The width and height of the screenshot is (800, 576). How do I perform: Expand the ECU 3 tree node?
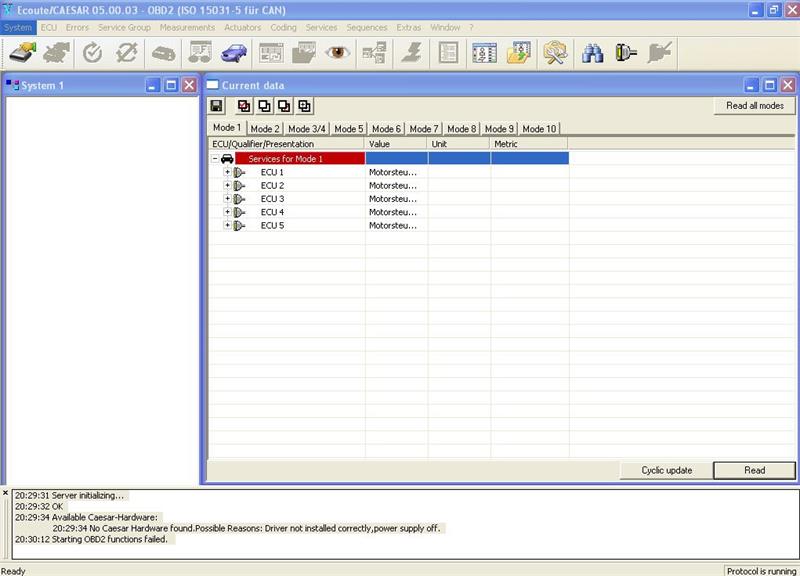(228, 199)
